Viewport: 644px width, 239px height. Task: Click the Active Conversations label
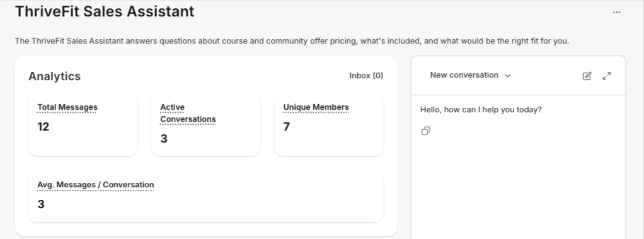[188, 113]
